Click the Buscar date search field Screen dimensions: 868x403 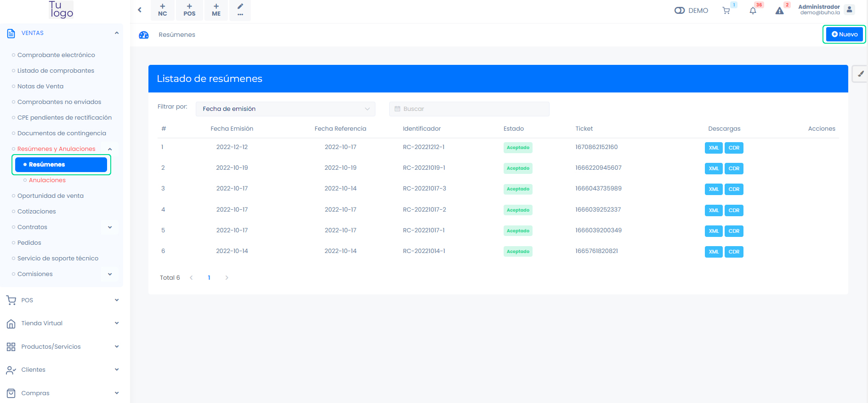(469, 109)
